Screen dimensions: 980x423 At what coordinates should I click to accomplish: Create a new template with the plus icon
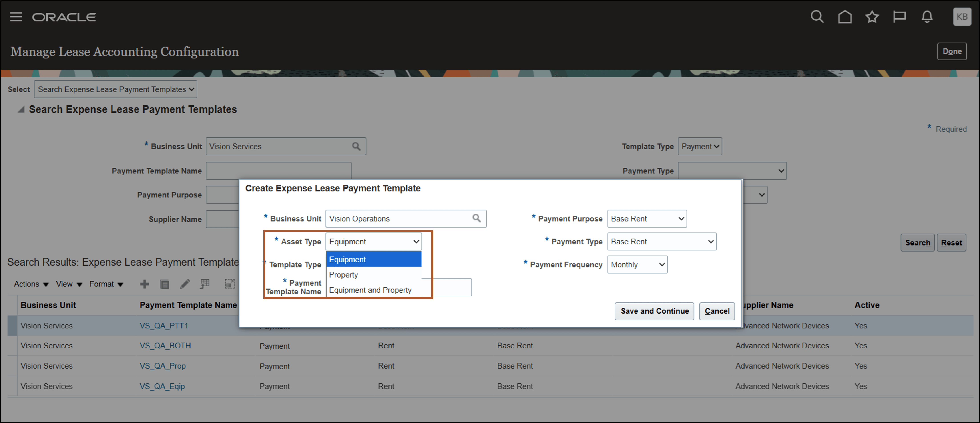(145, 284)
